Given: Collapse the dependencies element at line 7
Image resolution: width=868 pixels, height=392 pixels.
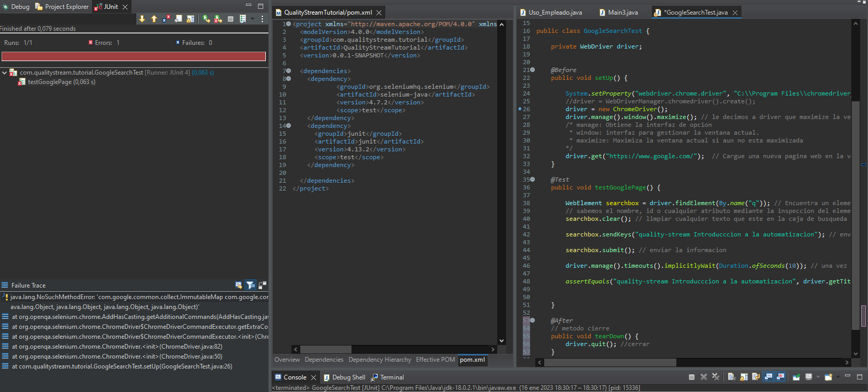Looking at the screenshot, I should 288,71.
